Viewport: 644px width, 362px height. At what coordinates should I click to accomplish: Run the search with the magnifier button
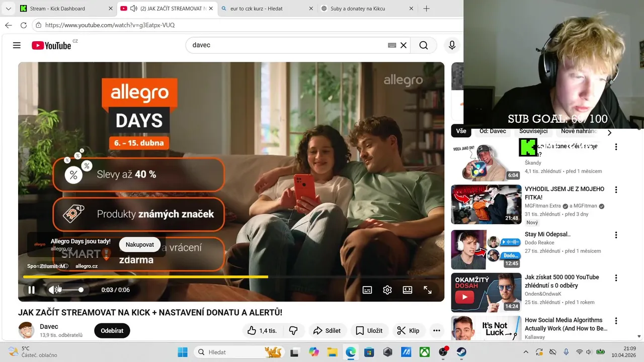click(x=424, y=45)
